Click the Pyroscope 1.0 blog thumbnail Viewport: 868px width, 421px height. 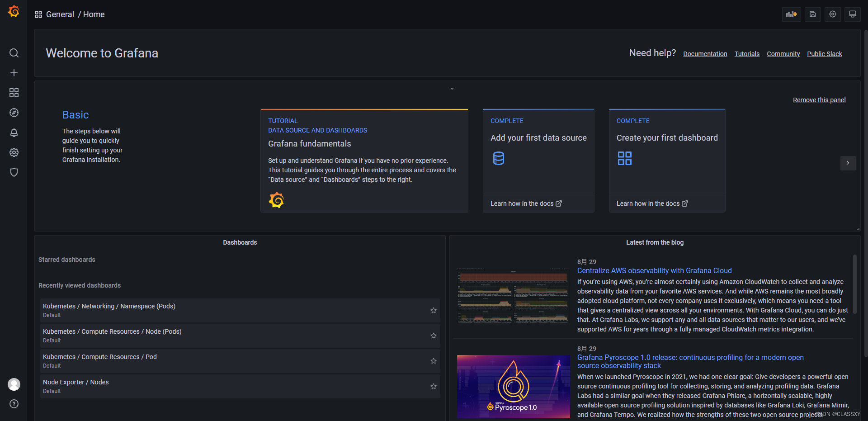pyautogui.click(x=513, y=387)
